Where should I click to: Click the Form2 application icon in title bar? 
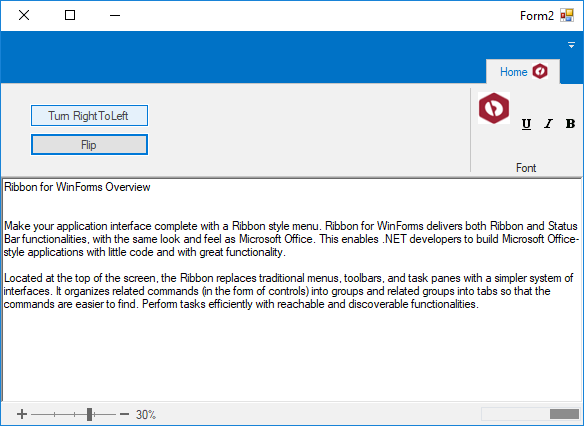point(567,15)
